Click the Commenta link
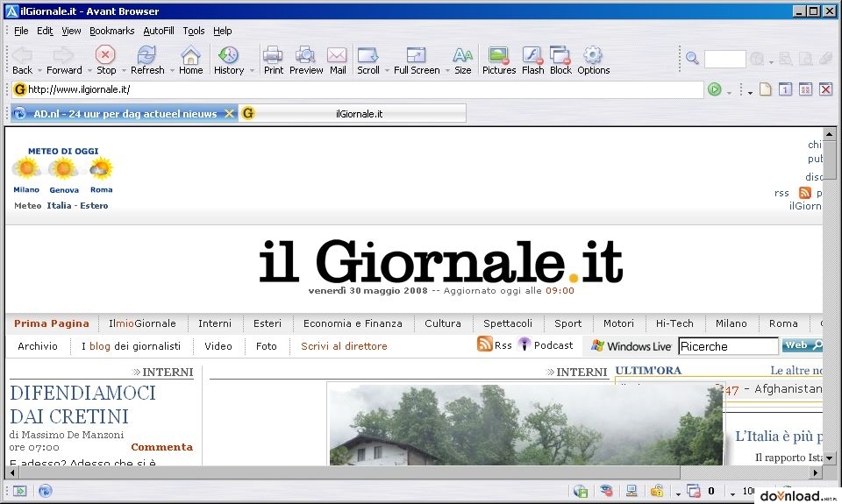Screen dimensions: 842x504 tap(161, 446)
